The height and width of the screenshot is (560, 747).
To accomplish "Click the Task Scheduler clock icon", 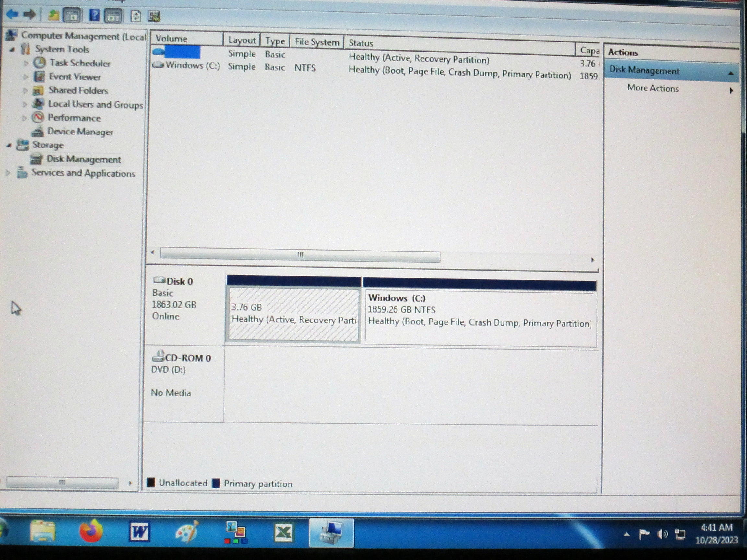I will pos(40,63).
